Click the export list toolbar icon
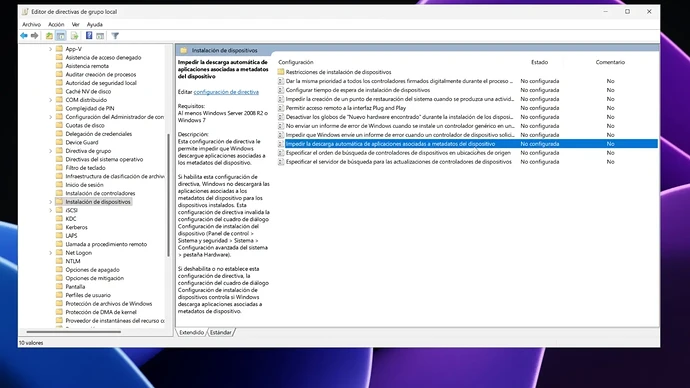This screenshot has width=690, height=388. click(74, 36)
